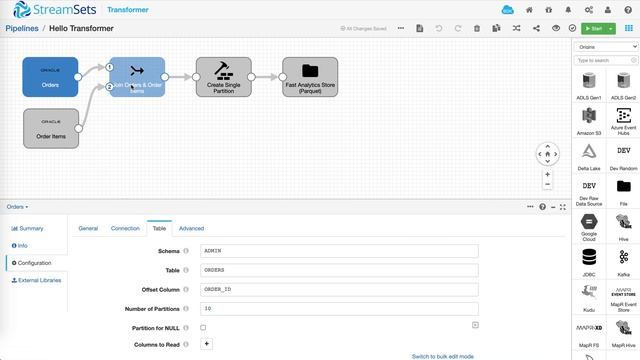This screenshot has height=360, width=640.
Task: Add MapR FS origin from library
Action: tap(589, 334)
